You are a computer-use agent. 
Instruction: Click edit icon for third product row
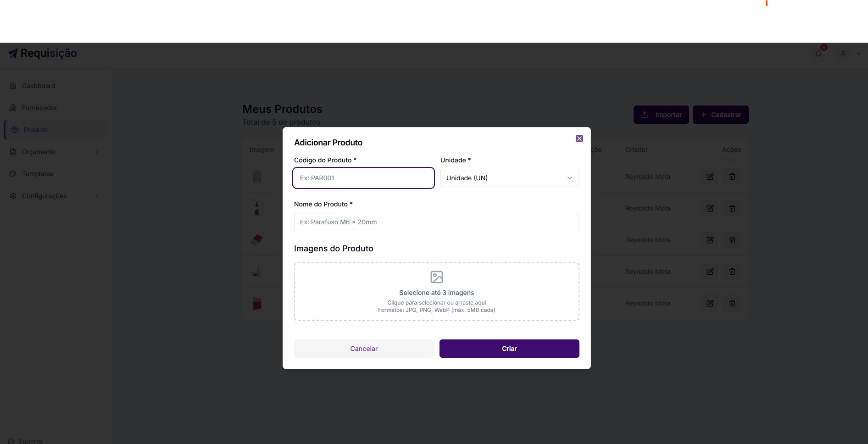(x=710, y=240)
